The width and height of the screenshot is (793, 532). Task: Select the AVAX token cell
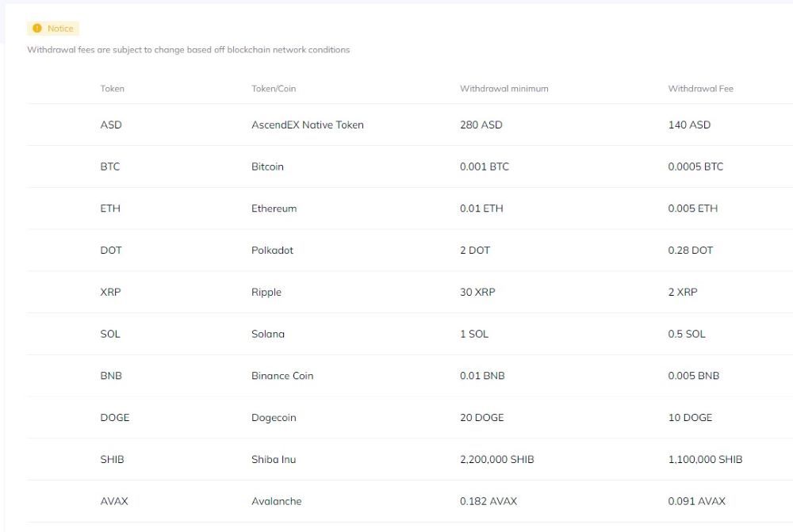click(113, 502)
